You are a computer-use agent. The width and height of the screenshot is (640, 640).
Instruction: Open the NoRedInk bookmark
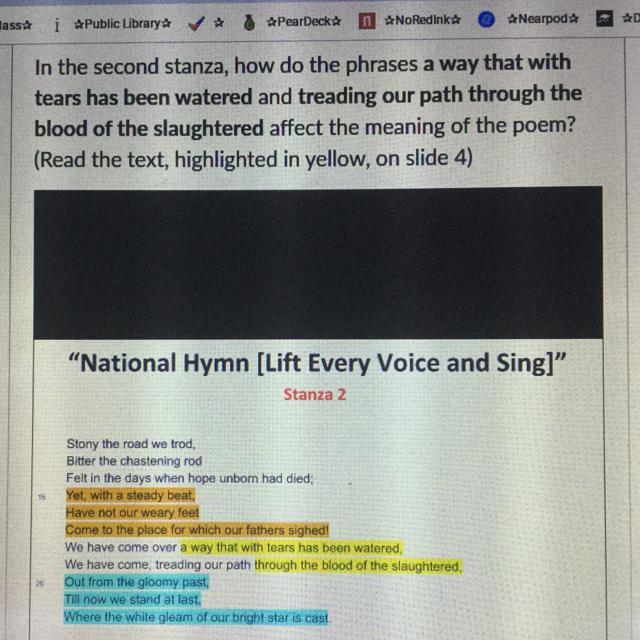point(422,20)
